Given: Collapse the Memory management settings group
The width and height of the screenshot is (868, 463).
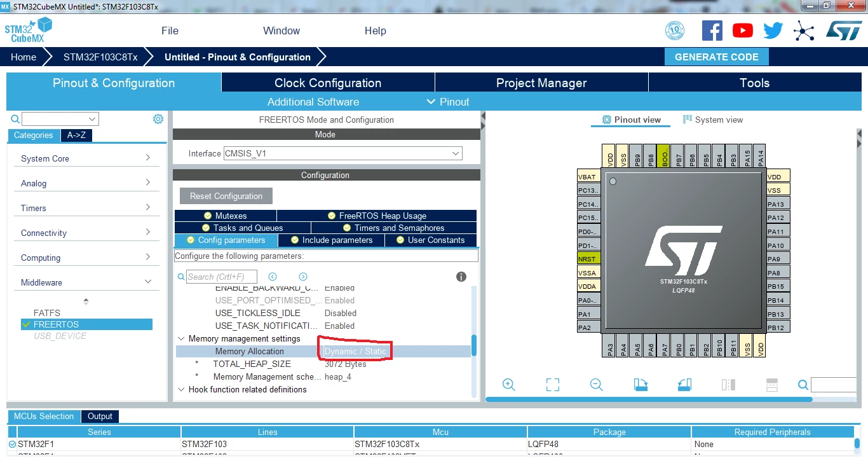Looking at the screenshot, I should (182, 338).
